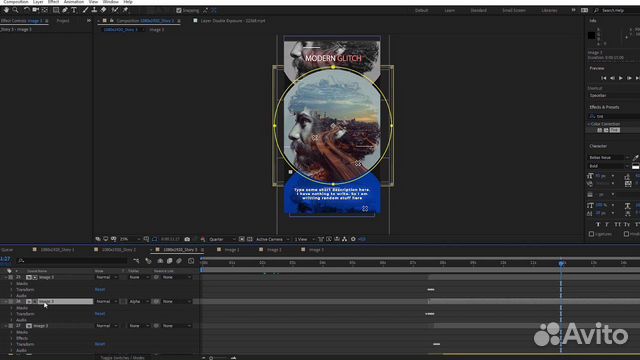Screen dimensions: 640x360
Task: Select the Clone Stamp tool
Action: coord(94,10)
